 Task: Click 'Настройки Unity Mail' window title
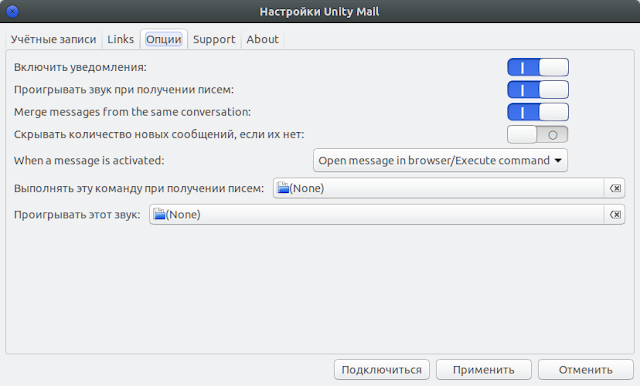[x=320, y=12]
